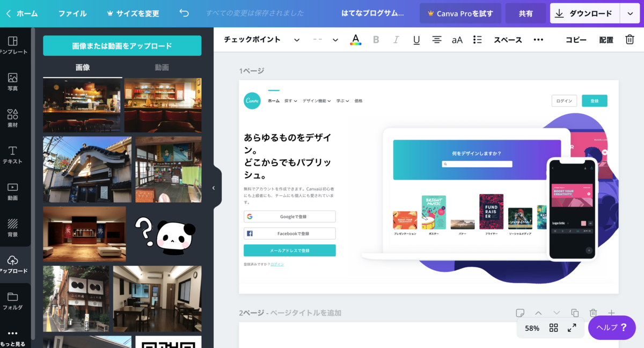Click Canva Proを試す button

(x=460, y=13)
